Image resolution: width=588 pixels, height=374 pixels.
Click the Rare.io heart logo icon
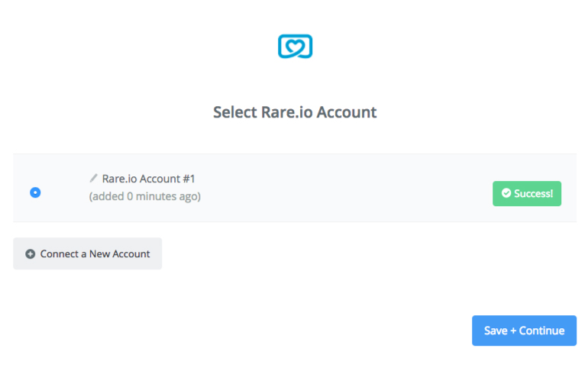(x=295, y=47)
